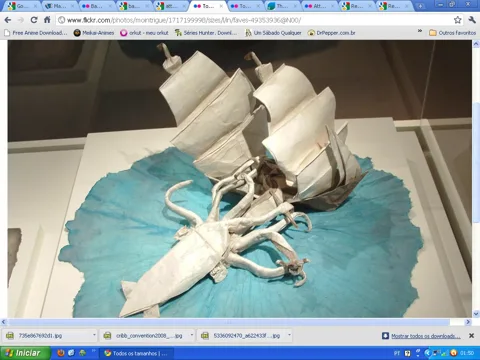Switch to the Att... tab with Flickr icon
The height and width of the screenshot is (360, 480).
coord(319,6)
